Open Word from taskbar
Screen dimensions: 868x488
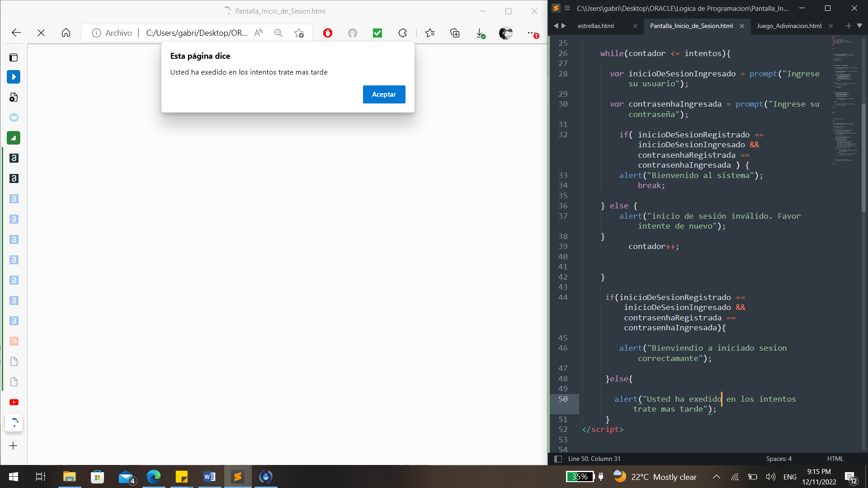209,477
